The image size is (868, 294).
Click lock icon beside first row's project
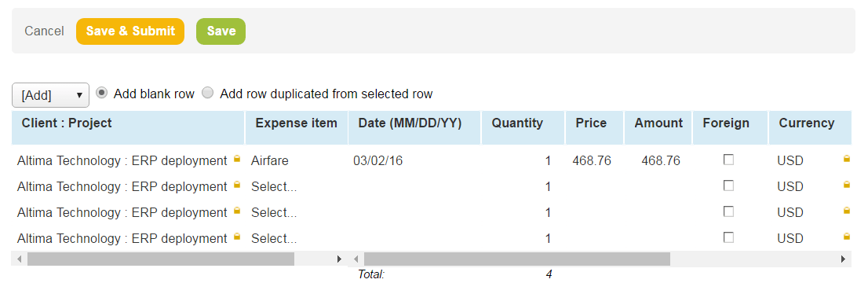[237, 160]
